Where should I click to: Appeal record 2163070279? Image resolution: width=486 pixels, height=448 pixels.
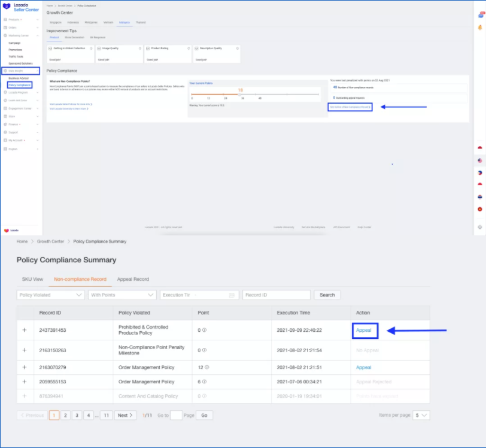tap(363, 367)
